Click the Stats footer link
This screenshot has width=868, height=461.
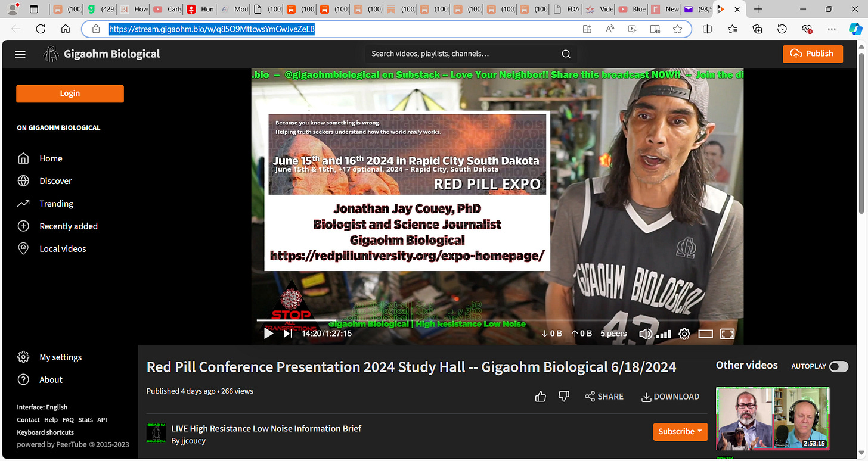pos(86,420)
